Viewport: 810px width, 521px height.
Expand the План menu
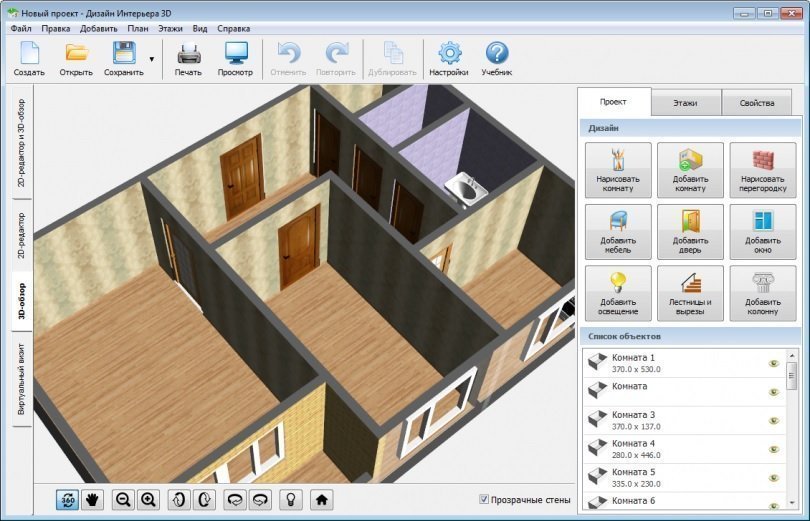(x=138, y=29)
